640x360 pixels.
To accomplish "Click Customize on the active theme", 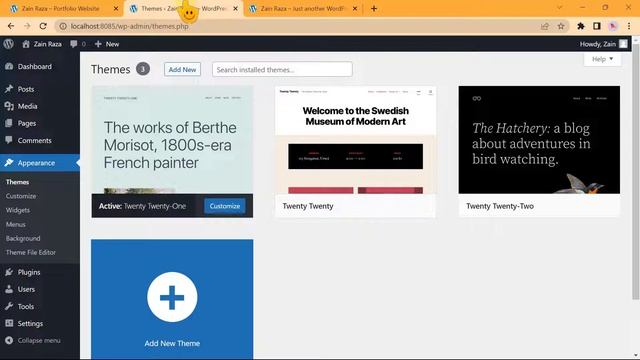I will [225, 206].
